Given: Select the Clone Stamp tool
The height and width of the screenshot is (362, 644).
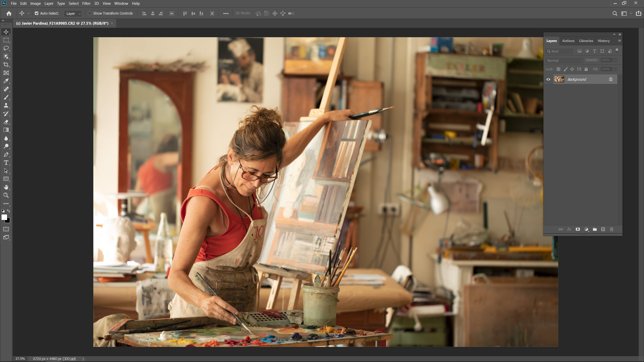Looking at the screenshot, I should 6,105.
